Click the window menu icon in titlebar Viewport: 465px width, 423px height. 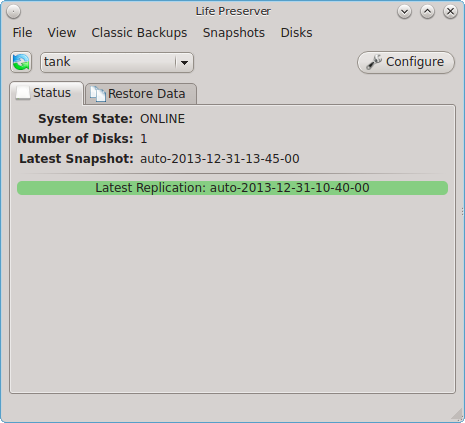click(x=13, y=12)
